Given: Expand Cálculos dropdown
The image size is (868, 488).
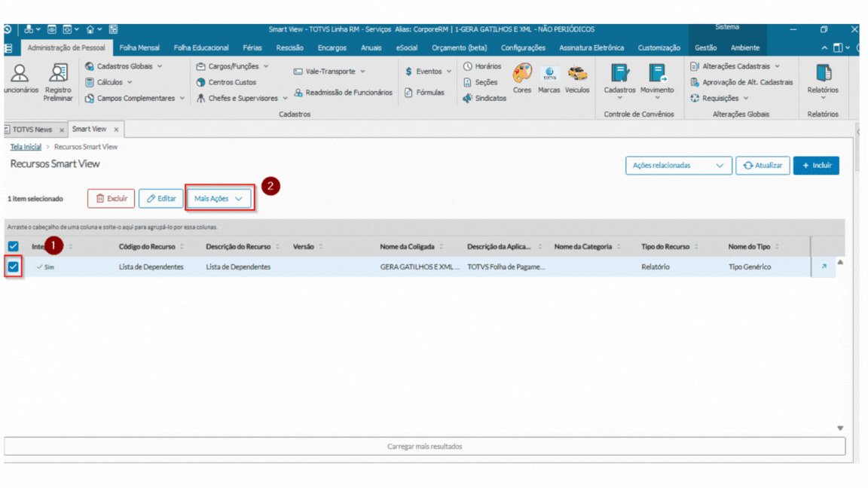Looking at the screenshot, I should coord(130,82).
